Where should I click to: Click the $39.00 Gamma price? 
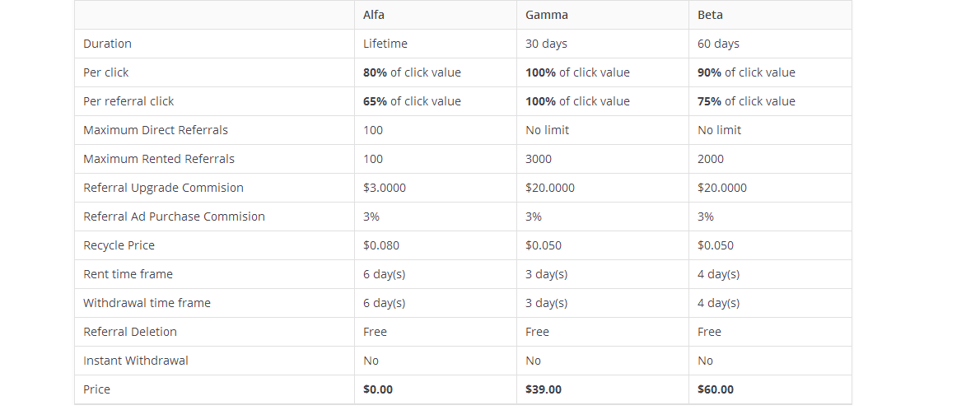pos(544,389)
